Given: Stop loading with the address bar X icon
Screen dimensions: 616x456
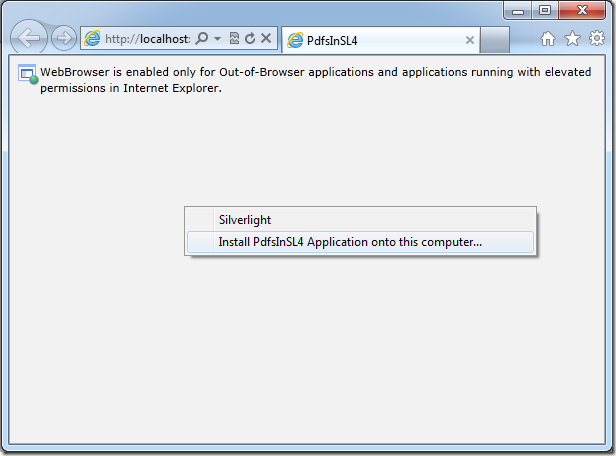Looking at the screenshot, I should tap(266, 38).
